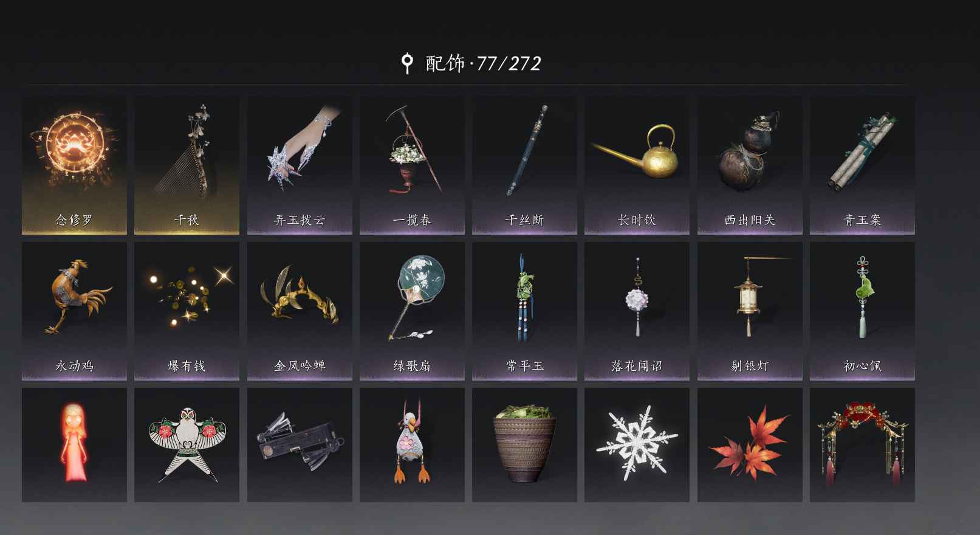Viewport: 980px width, 535px height.
Task: Select the 初心佩 green jade tassel
Action: [x=862, y=311]
